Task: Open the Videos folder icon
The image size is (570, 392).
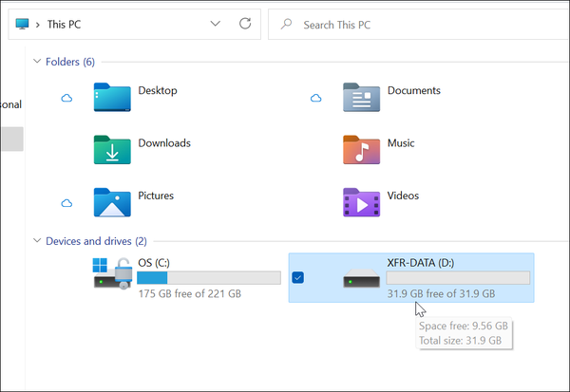Action: tap(361, 201)
